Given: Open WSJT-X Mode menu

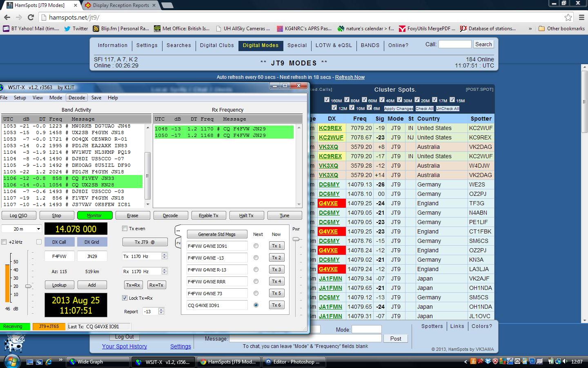Looking at the screenshot, I should (x=56, y=98).
